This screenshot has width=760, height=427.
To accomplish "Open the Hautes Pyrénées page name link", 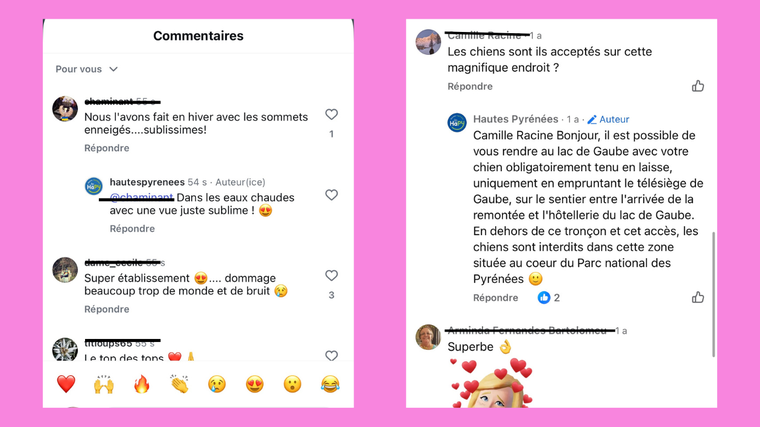I will tap(516, 119).
